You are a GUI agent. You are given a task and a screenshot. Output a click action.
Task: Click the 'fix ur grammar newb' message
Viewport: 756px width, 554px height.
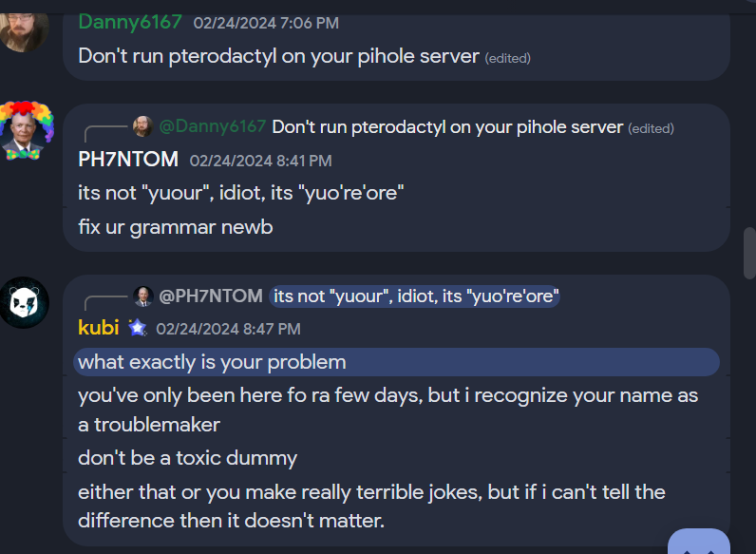[x=176, y=227]
